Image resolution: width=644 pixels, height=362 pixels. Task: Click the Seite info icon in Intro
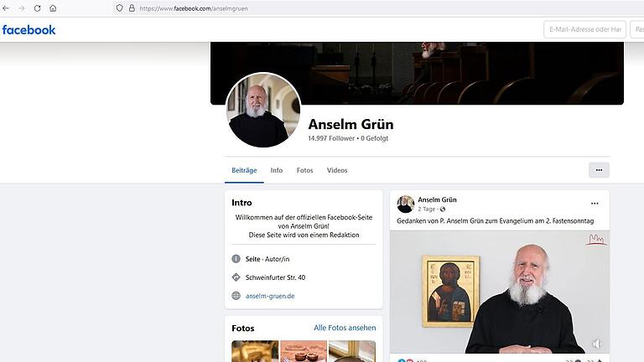click(236, 259)
